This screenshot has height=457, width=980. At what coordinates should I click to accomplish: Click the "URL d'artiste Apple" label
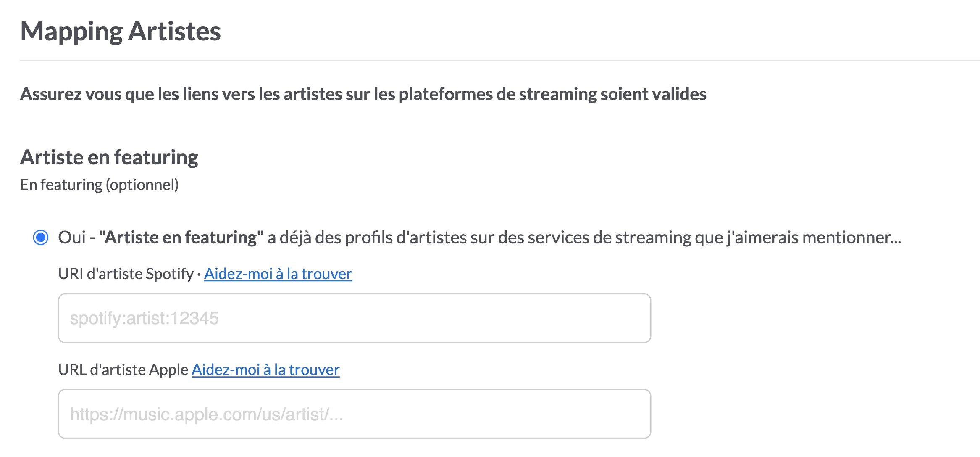pos(123,370)
